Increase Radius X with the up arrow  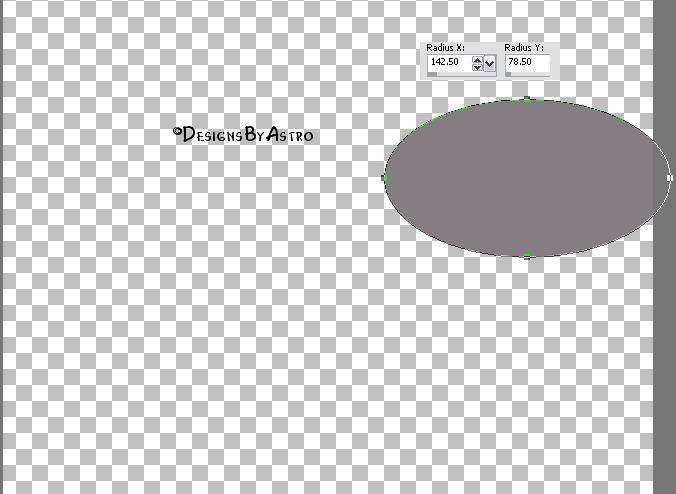[477, 60]
